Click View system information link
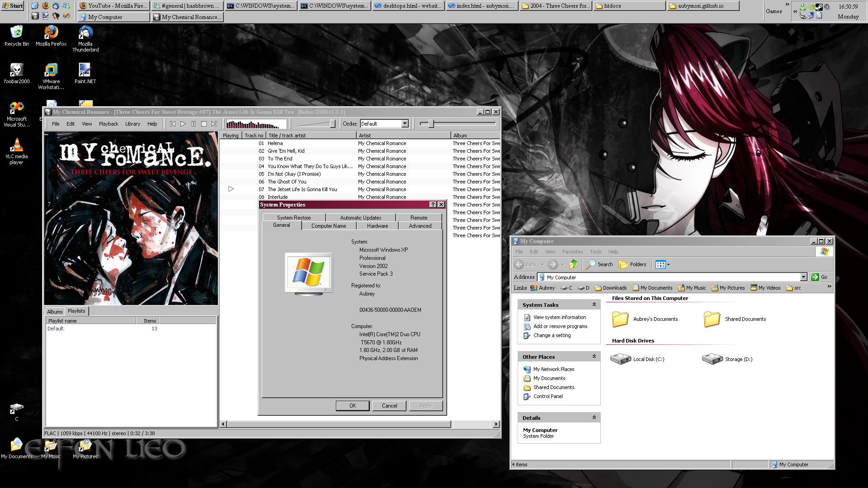Screen dimensions: 868x488 [x=559, y=317]
